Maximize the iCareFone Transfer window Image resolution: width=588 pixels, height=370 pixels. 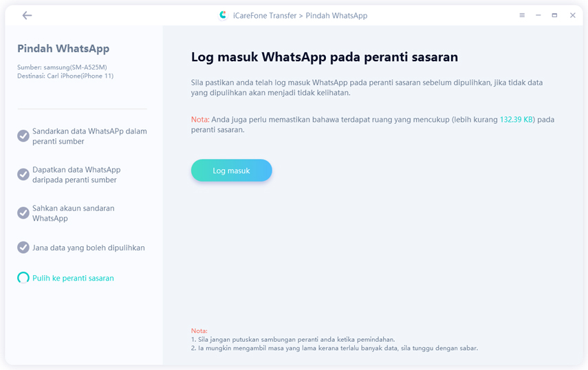tap(554, 15)
